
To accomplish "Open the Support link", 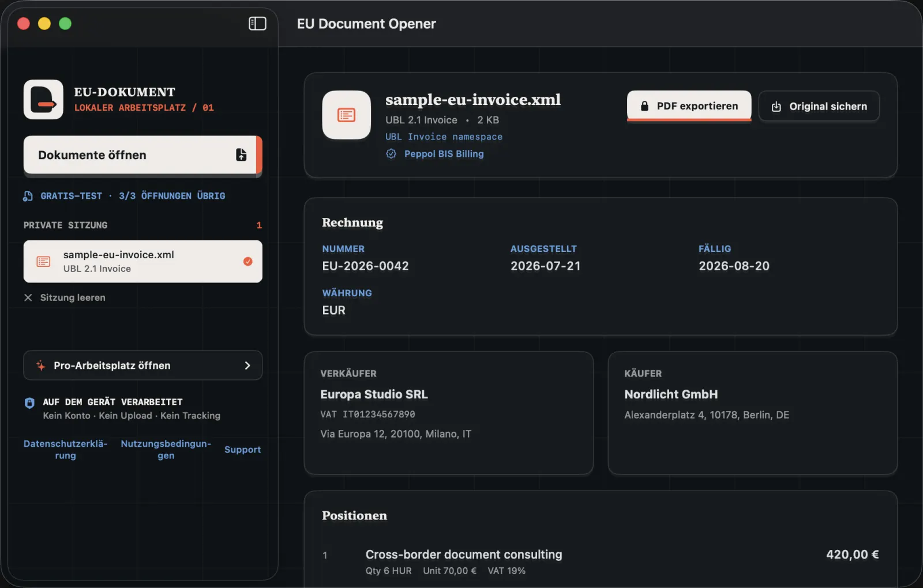I will 243,450.
